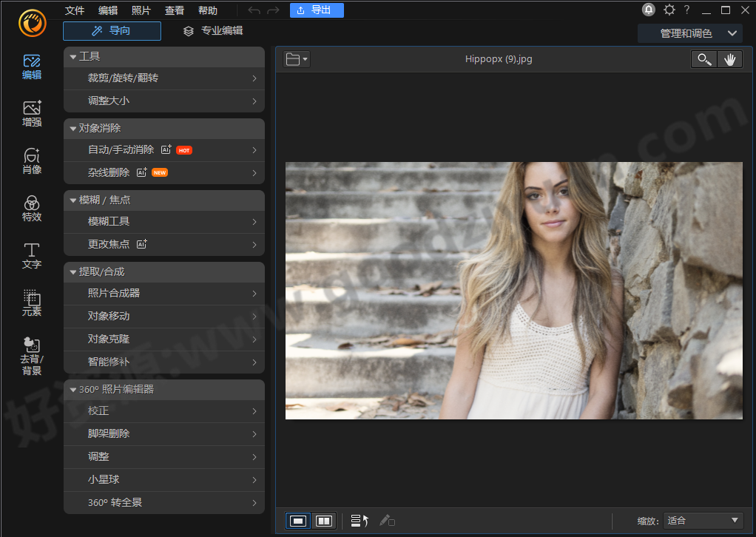Open the 照片 menu
This screenshot has height=537, width=756.
click(141, 10)
